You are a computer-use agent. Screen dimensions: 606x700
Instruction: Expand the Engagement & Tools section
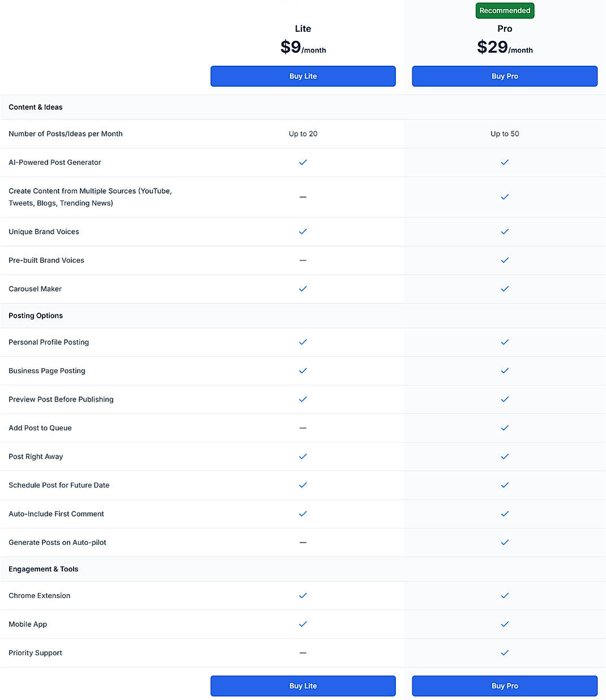tap(44, 569)
